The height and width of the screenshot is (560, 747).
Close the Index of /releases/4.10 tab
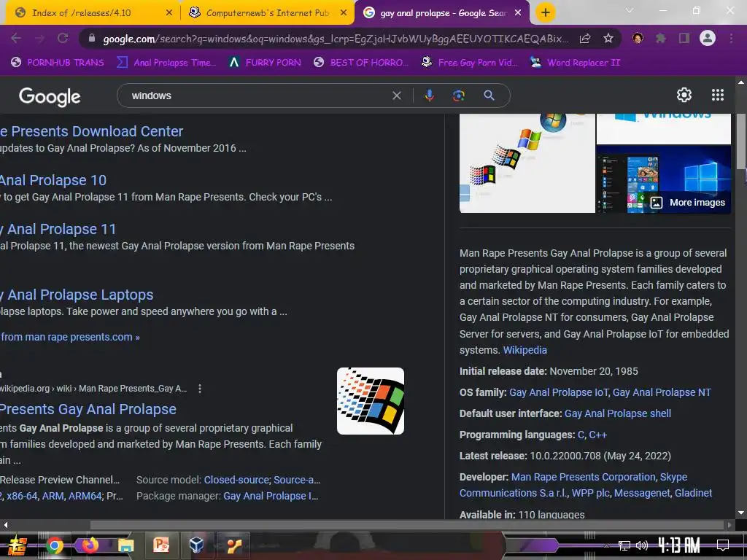(x=169, y=13)
